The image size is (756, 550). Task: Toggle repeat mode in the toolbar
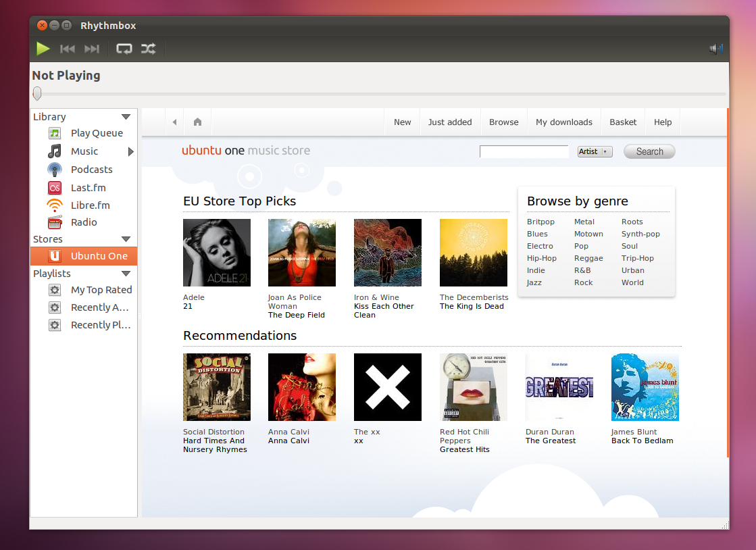coord(124,49)
